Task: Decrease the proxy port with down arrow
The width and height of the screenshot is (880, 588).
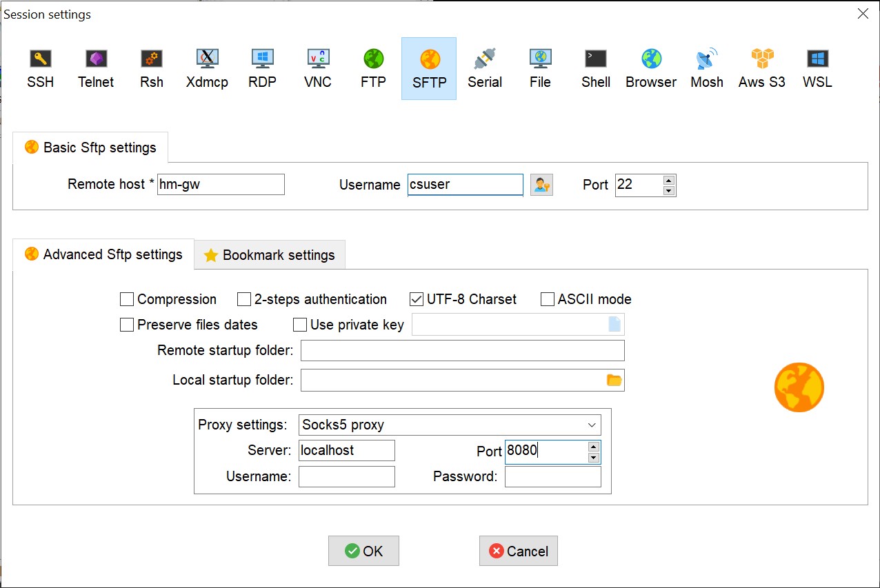Action: (593, 458)
